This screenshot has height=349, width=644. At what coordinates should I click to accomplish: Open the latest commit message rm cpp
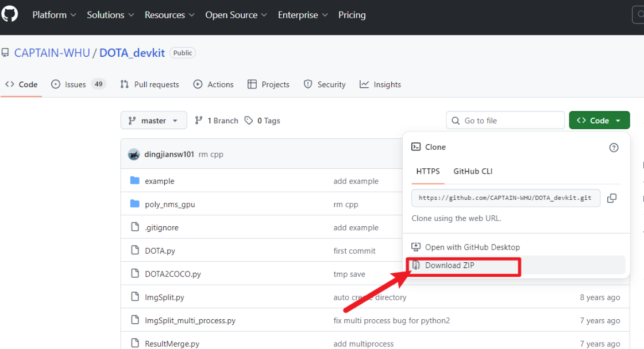click(x=211, y=154)
